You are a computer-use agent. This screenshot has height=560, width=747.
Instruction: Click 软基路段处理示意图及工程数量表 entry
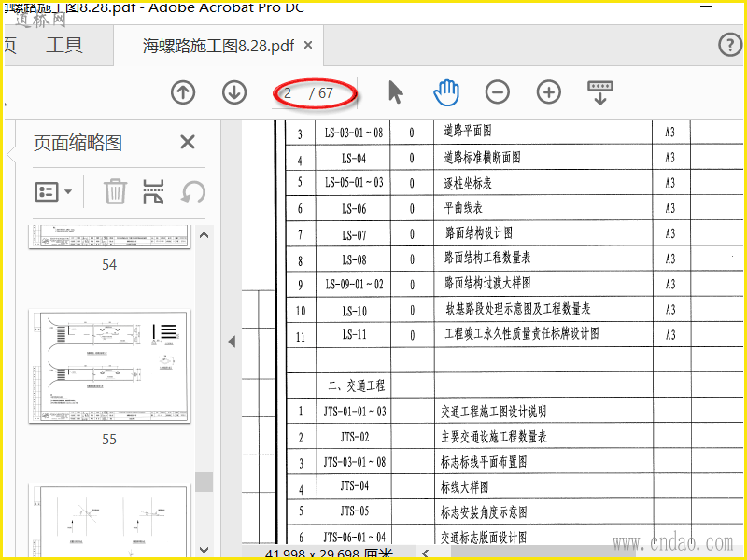click(x=518, y=309)
